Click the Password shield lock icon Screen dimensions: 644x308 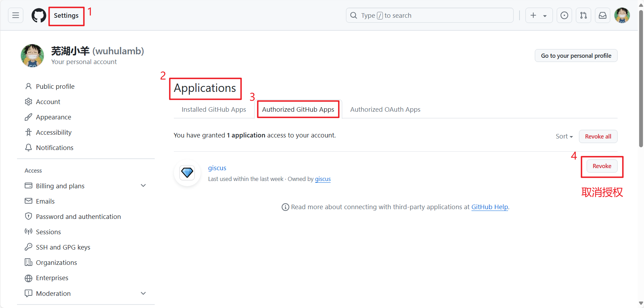[x=29, y=216]
